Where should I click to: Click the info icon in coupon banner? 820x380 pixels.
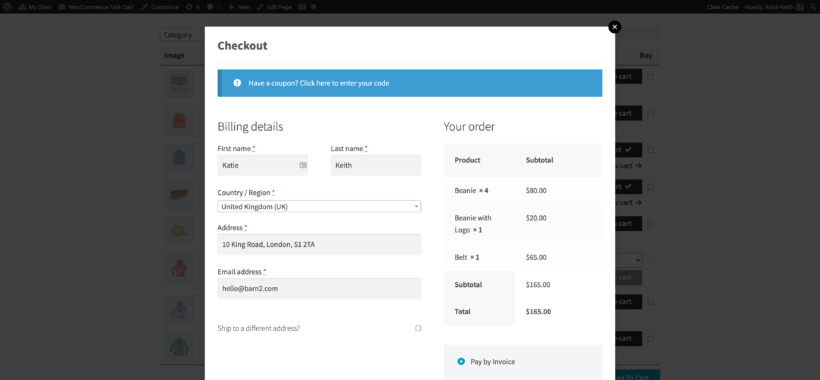pyautogui.click(x=237, y=83)
